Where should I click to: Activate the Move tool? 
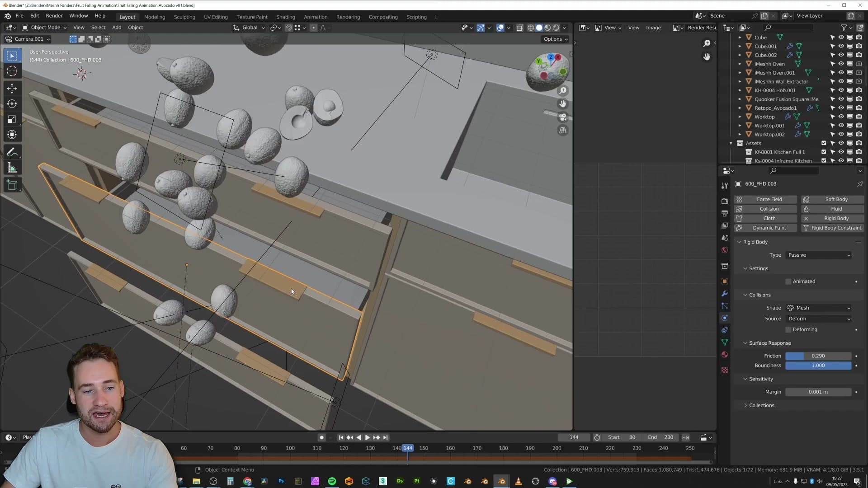click(12, 88)
